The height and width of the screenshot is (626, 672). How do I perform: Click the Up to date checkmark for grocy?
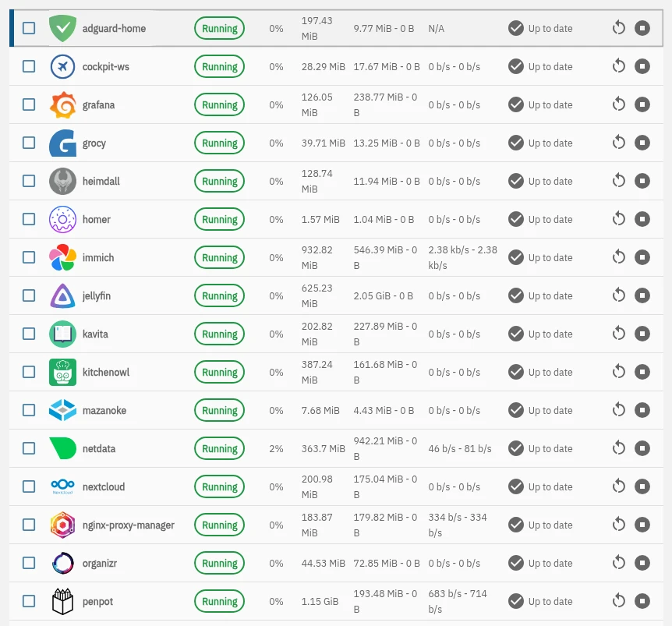pyautogui.click(x=515, y=143)
